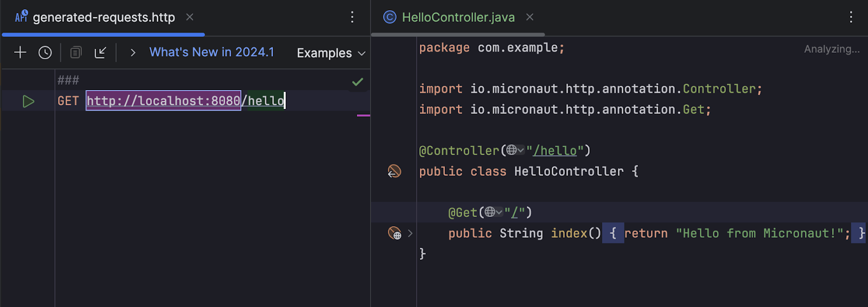The width and height of the screenshot is (868, 307).
Task: Click the import arrow icon in HTTP toolbar
Action: [x=100, y=53]
